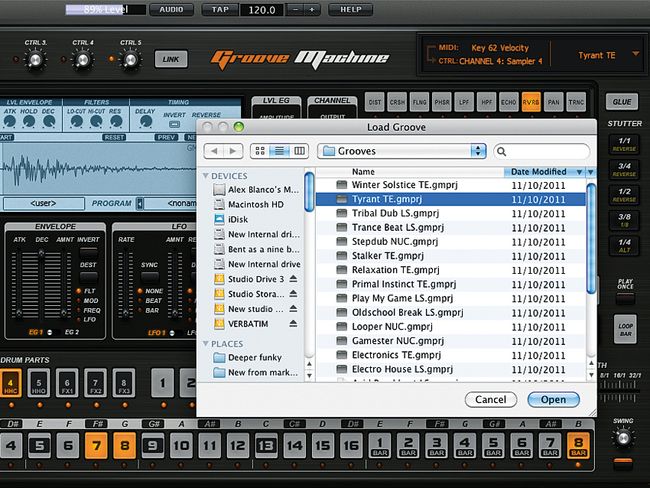Eject the Studio Drive 3 volume
The image size is (650, 488).
pos(293,279)
